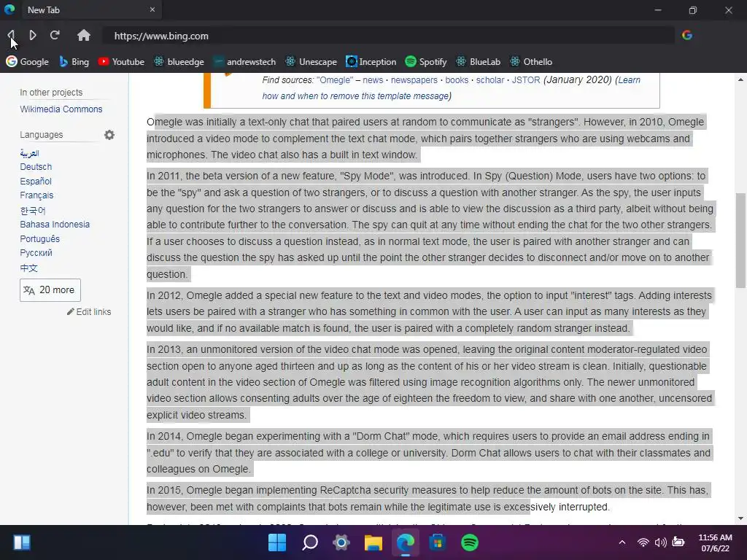Image resolution: width=747 pixels, height=560 pixels.
Task: Switch to Русский language version
Action: pos(36,253)
